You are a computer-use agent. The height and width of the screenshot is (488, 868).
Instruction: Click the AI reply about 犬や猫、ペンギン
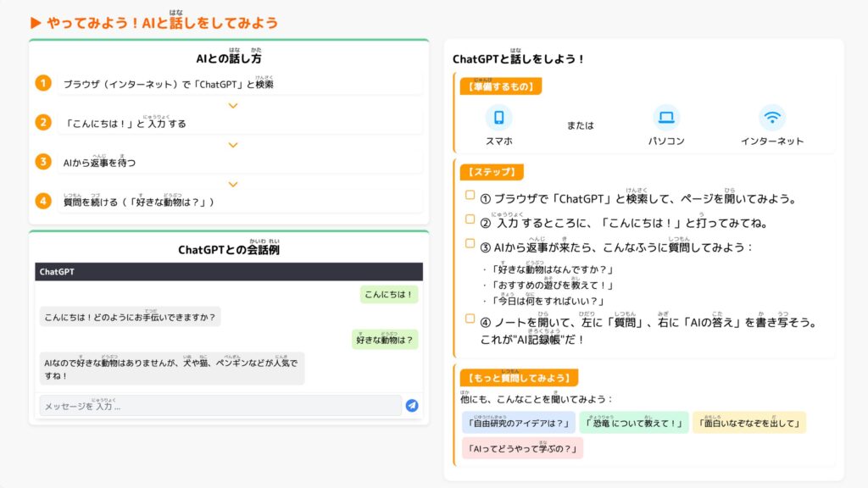pyautogui.click(x=171, y=369)
